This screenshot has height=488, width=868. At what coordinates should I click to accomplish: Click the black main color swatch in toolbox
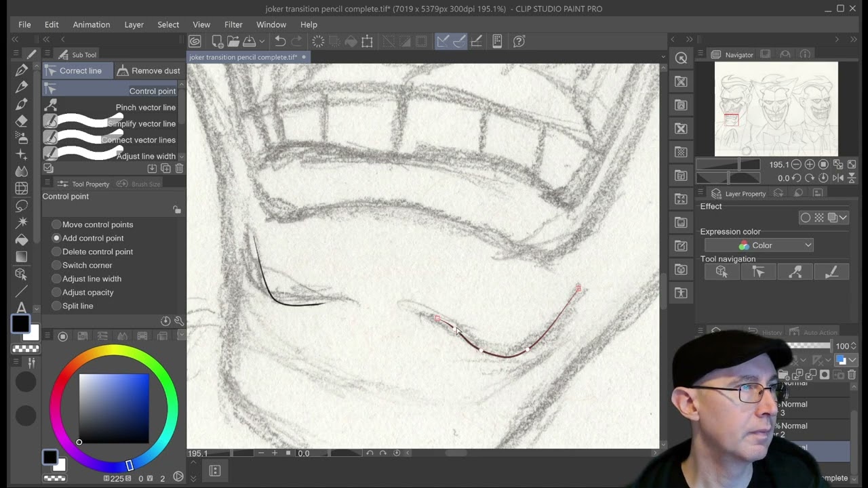(x=20, y=324)
